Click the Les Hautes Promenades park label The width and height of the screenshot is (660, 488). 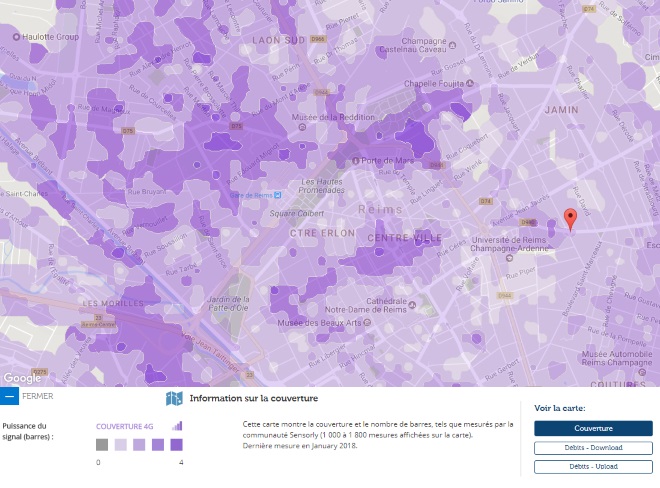point(322,186)
